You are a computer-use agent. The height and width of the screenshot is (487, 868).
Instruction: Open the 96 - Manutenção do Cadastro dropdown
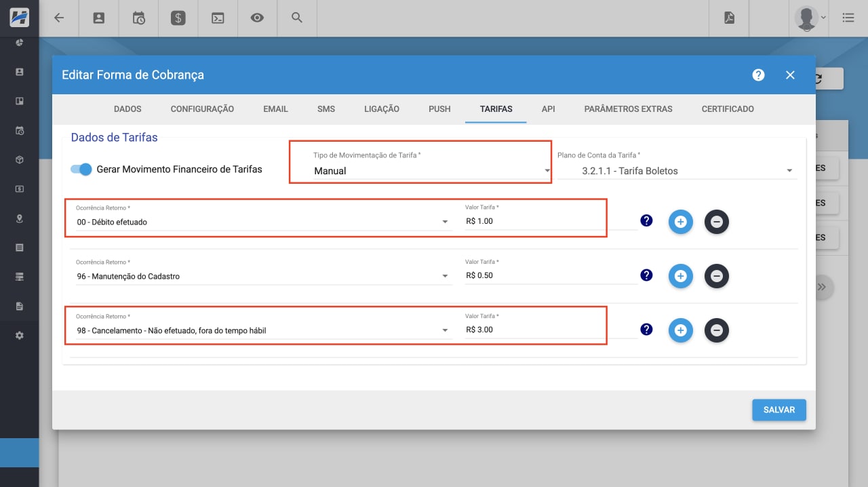click(x=264, y=276)
